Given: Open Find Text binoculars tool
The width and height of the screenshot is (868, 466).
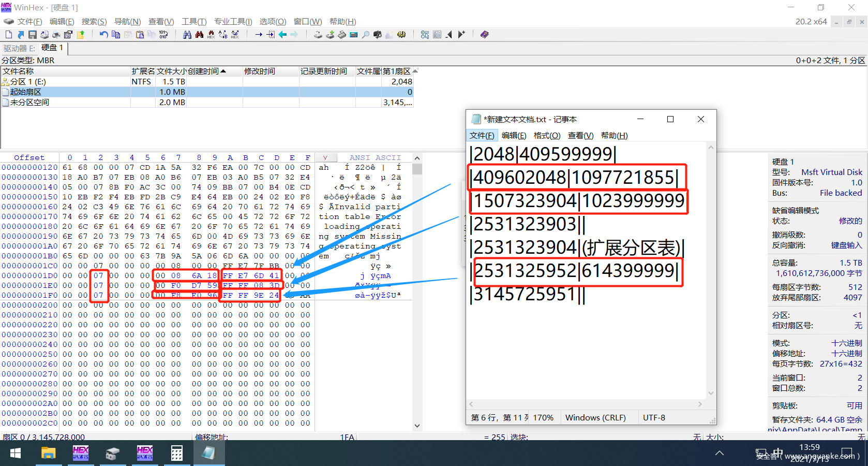Looking at the screenshot, I should (187, 35).
